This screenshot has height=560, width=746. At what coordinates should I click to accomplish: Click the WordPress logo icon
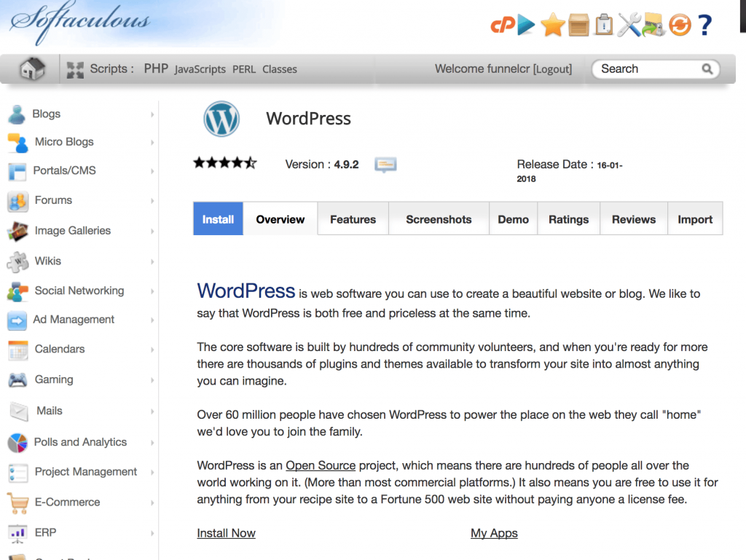221,119
